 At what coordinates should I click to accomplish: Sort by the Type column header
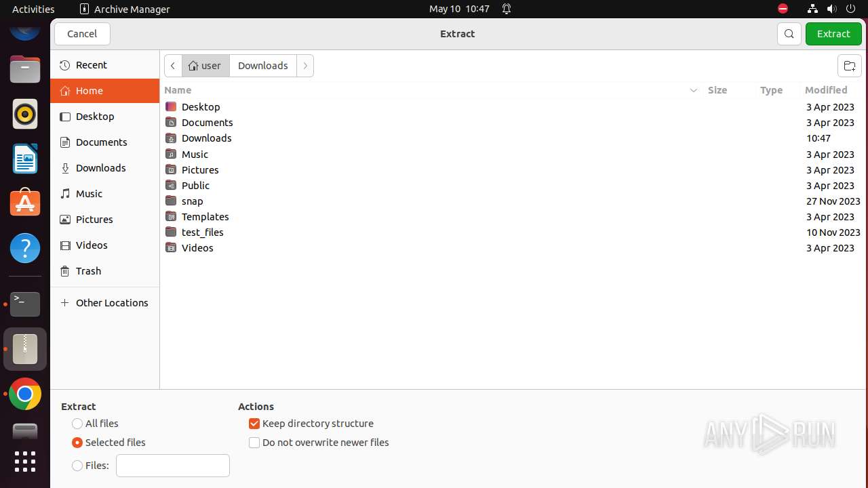771,90
